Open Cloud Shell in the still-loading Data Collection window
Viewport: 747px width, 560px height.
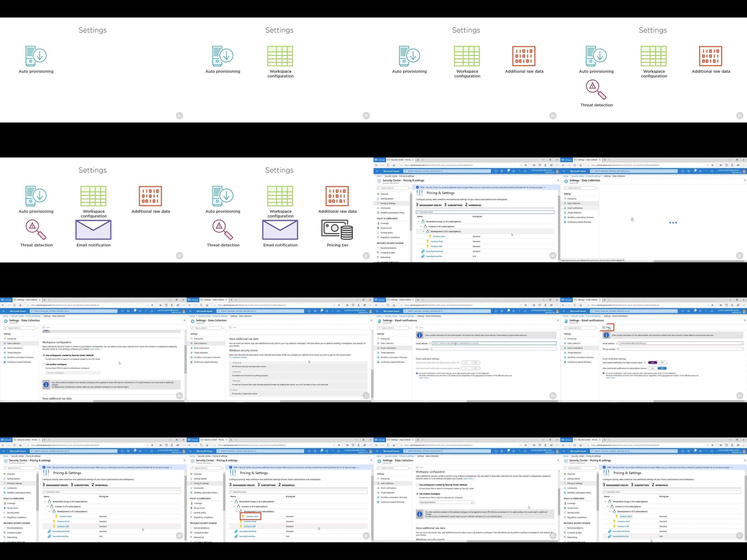pos(683,171)
